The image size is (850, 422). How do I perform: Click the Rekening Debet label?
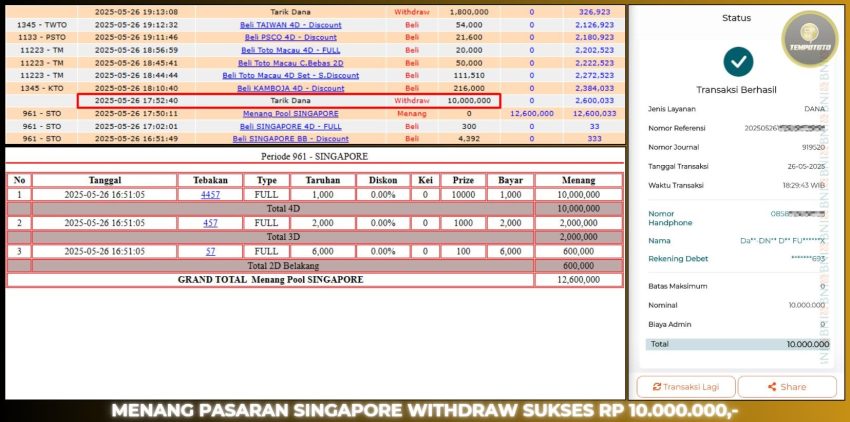[678, 259]
